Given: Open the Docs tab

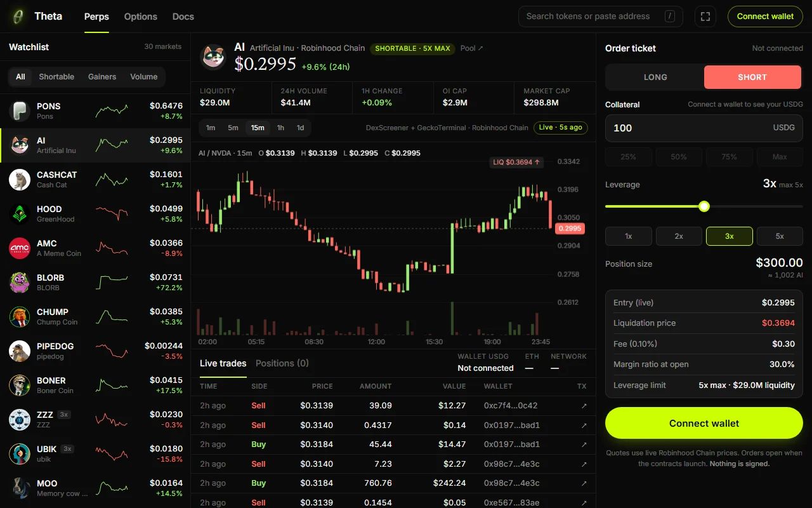Looking at the screenshot, I should coord(183,17).
